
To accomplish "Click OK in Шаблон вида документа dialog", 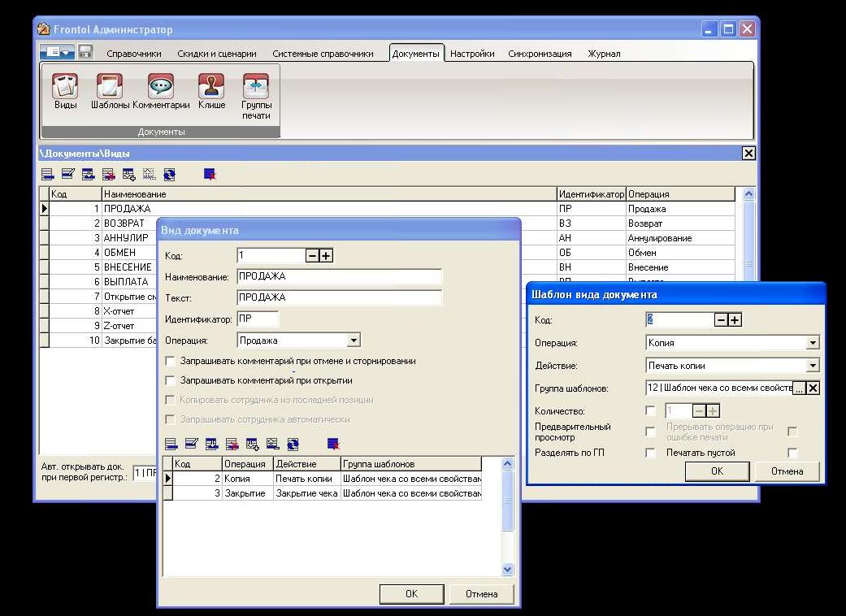I will coord(717,471).
